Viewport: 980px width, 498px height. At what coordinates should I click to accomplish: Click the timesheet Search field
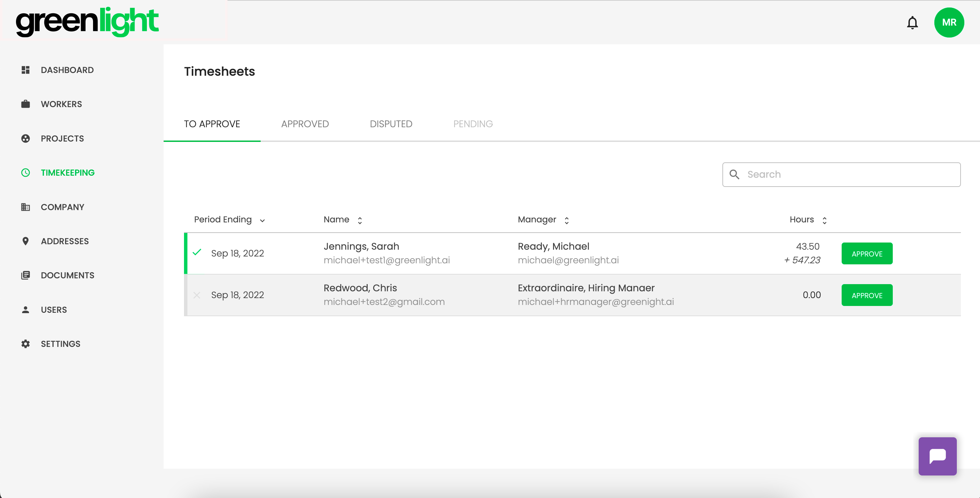[x=841, y=174]
